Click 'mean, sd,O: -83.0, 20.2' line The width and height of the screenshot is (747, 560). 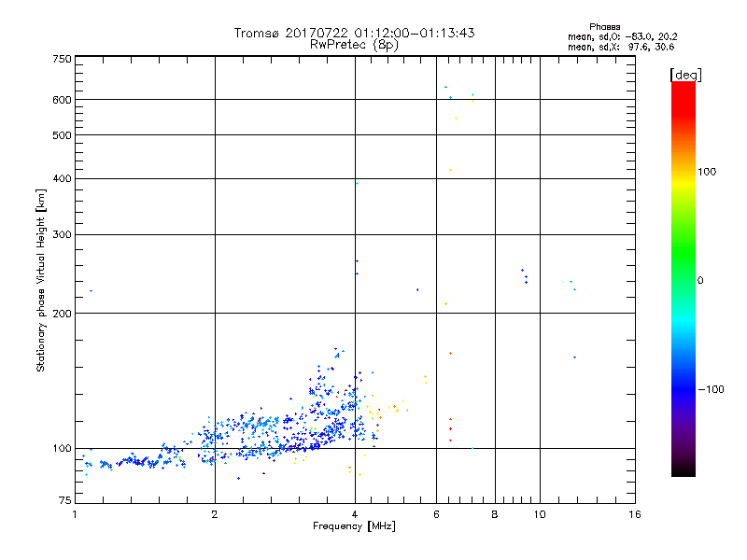point(622,36)
